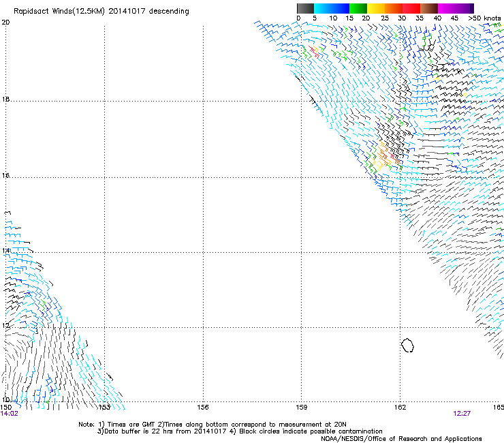Click legend tick label '40'
504x443 pixels.
coord(437,18)
